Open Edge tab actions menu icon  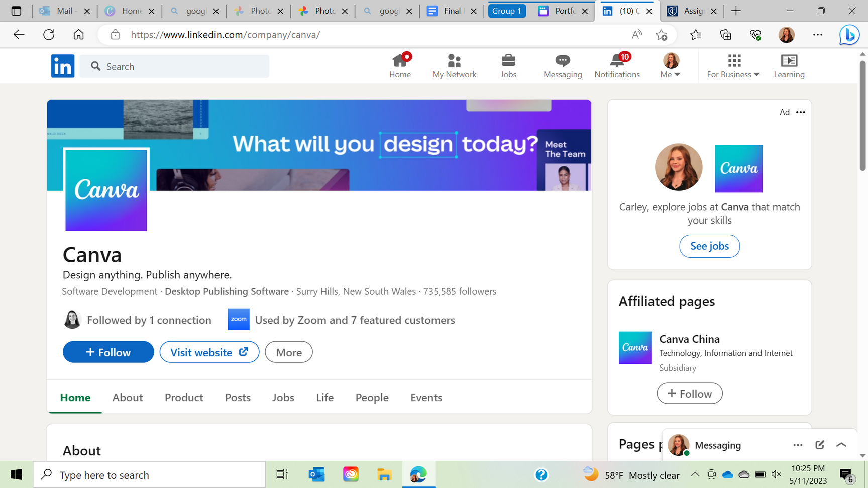point(16,11)
